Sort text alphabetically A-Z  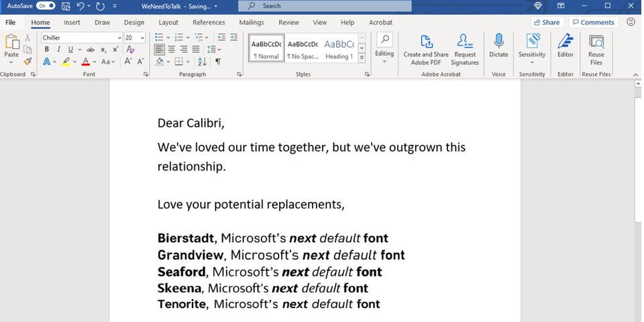coord(202,62)
